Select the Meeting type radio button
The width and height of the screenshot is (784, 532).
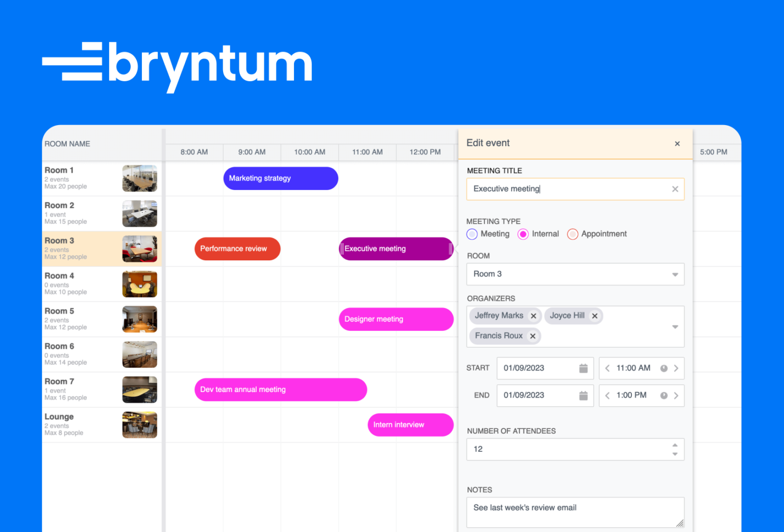[x=472, y=234]
